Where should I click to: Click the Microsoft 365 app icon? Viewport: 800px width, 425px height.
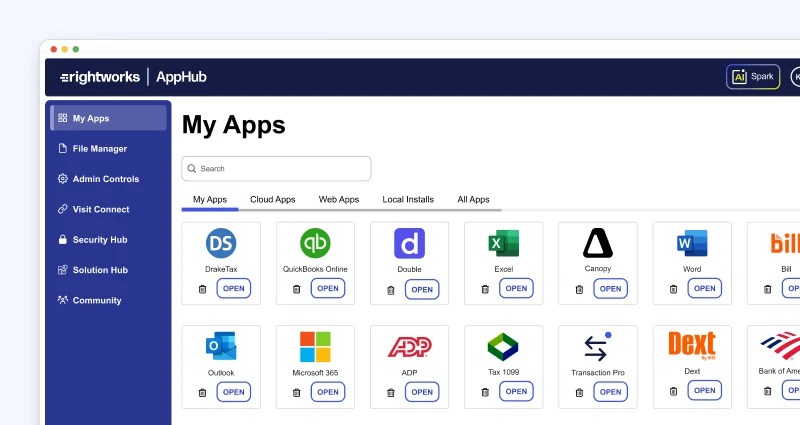tap(315, 346)
